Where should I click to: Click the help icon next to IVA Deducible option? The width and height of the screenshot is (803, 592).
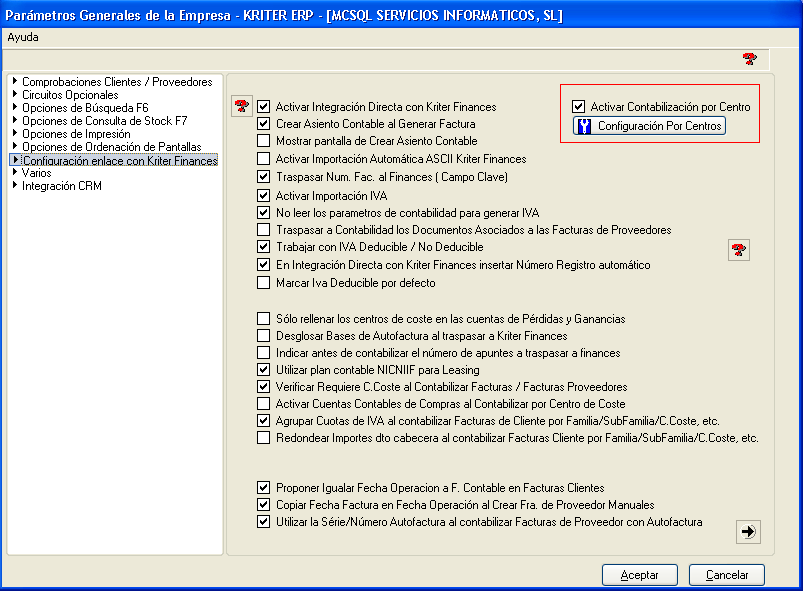738,250
